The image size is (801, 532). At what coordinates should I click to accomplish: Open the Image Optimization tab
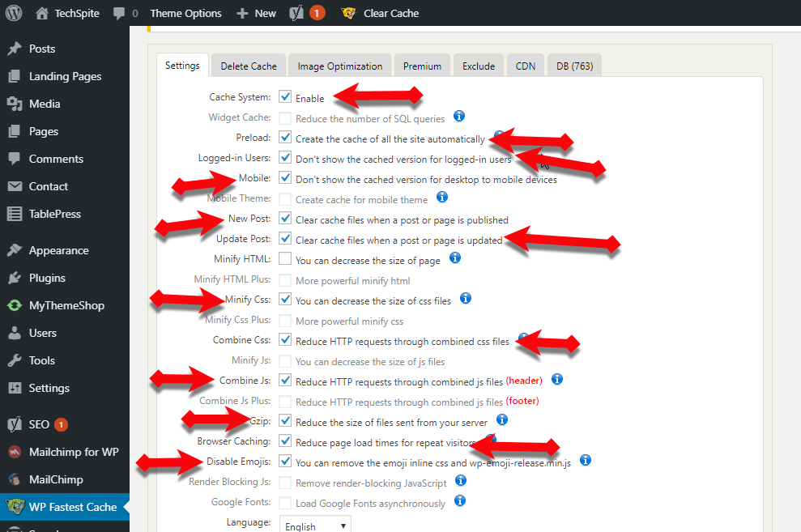pyautogui.click(x=339, y=66)
